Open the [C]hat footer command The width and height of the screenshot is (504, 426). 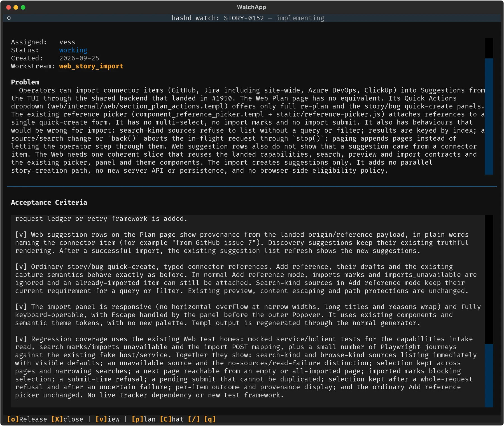(172, 419)
